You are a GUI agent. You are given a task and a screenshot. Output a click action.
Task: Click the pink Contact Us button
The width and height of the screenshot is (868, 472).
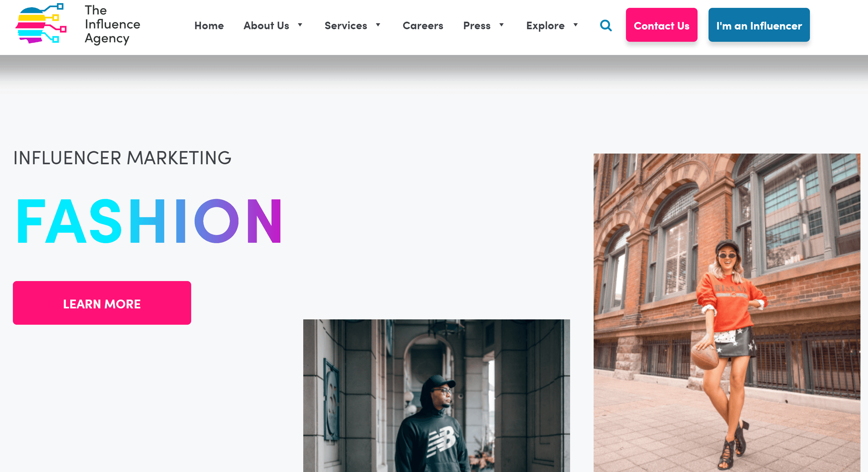(661, 25)
